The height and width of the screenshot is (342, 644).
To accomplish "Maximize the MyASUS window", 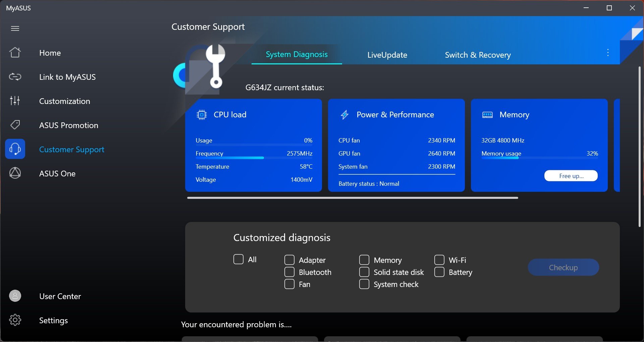I will point(609,8).
